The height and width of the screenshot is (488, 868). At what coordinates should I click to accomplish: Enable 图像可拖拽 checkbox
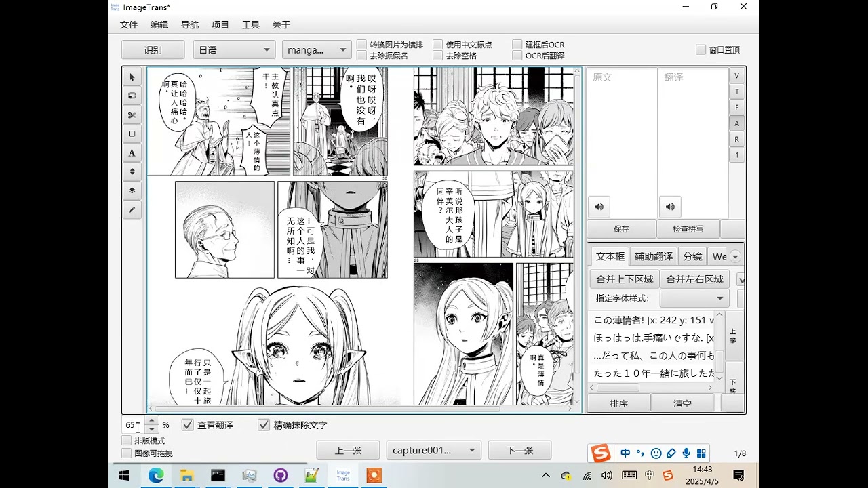point(126,453)
